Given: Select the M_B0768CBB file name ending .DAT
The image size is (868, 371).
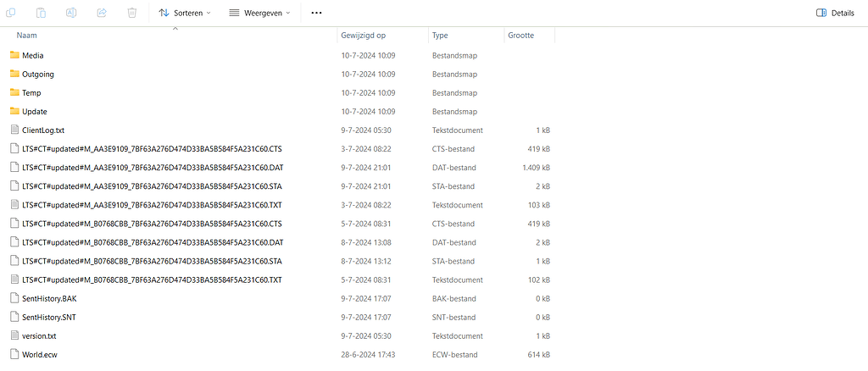Looking at the screenshot, I should (153, 242).
